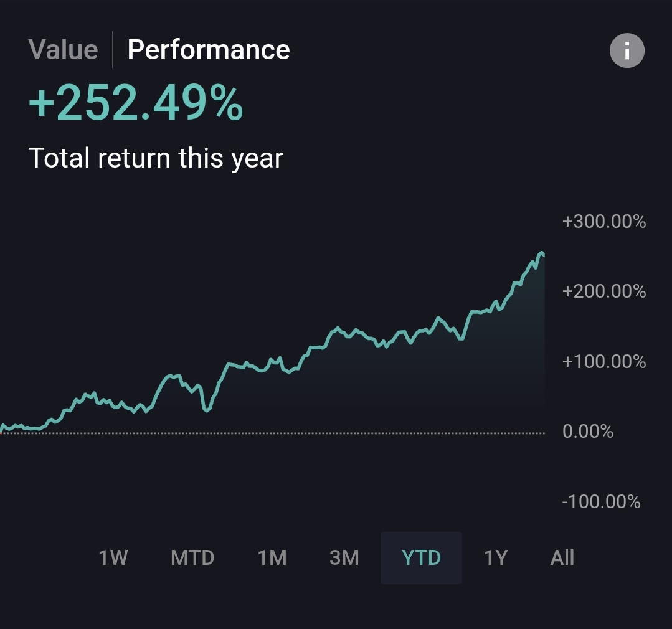The height and width of the screenshot is (629, 672).
Task: Switch to the Value tab
Action: 63,50
